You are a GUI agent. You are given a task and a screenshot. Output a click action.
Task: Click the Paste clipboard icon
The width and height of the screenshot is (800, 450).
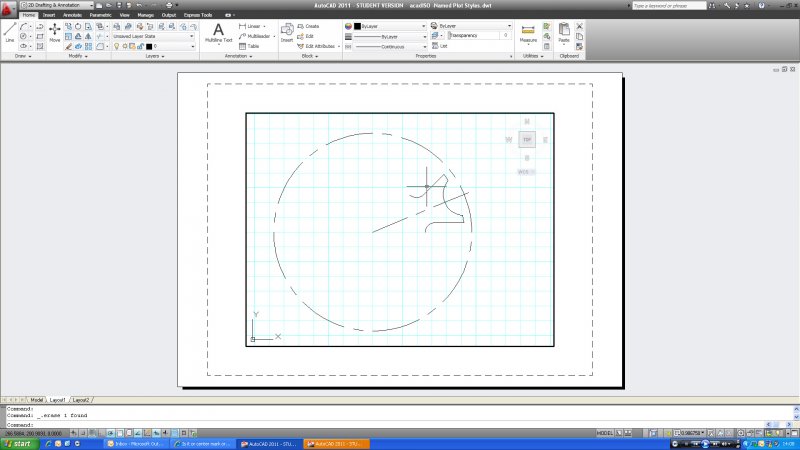564,31
